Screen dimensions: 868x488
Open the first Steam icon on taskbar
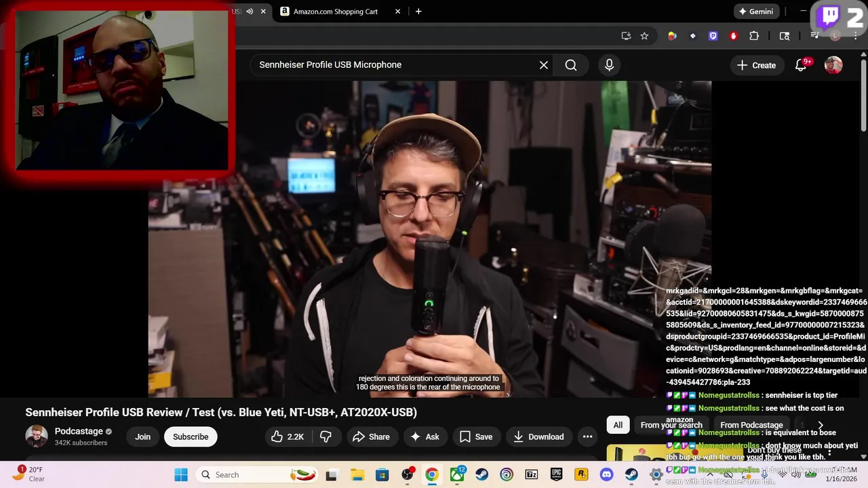point(481,474)
